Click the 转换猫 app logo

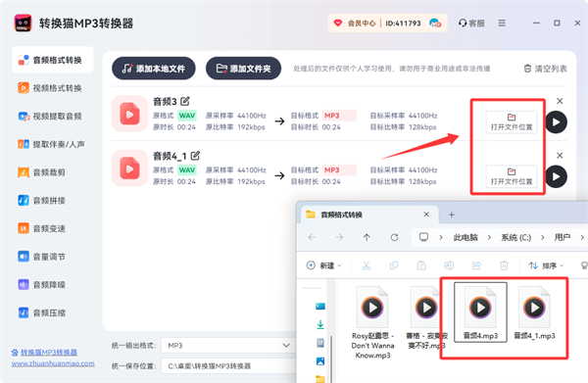coord(23,24)
